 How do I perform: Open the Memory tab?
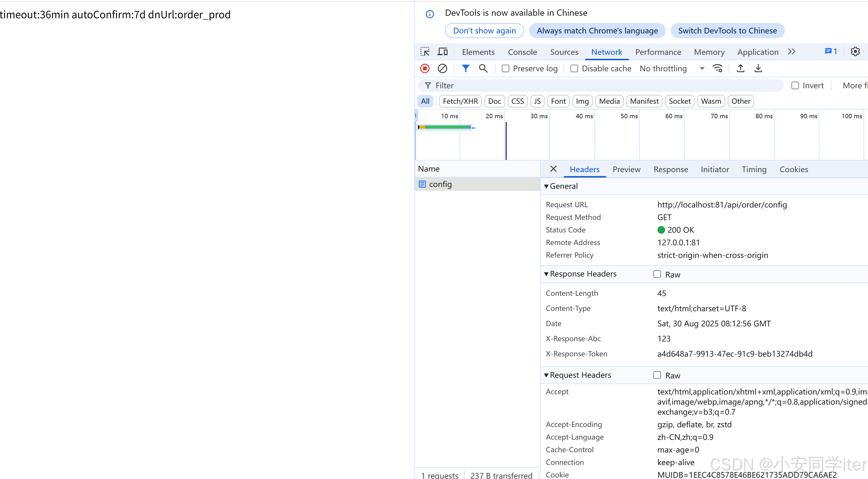pyautogui.click(x=709, y=52)
